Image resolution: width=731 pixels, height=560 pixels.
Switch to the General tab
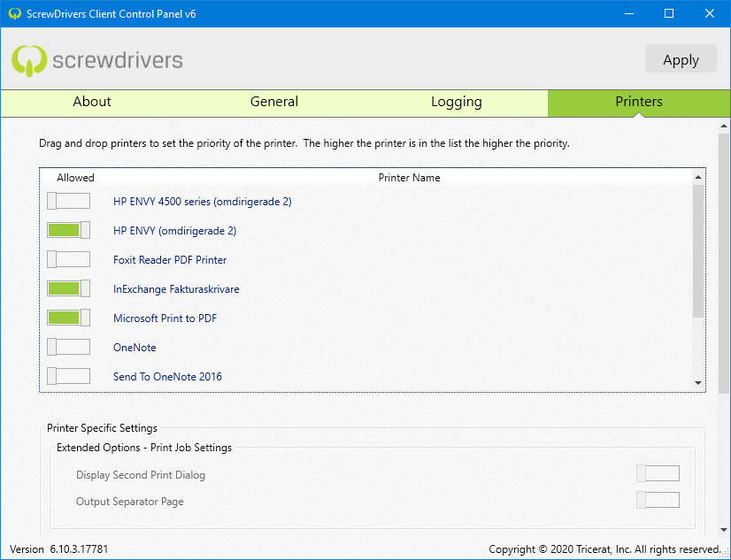click(x=274, y=102)
